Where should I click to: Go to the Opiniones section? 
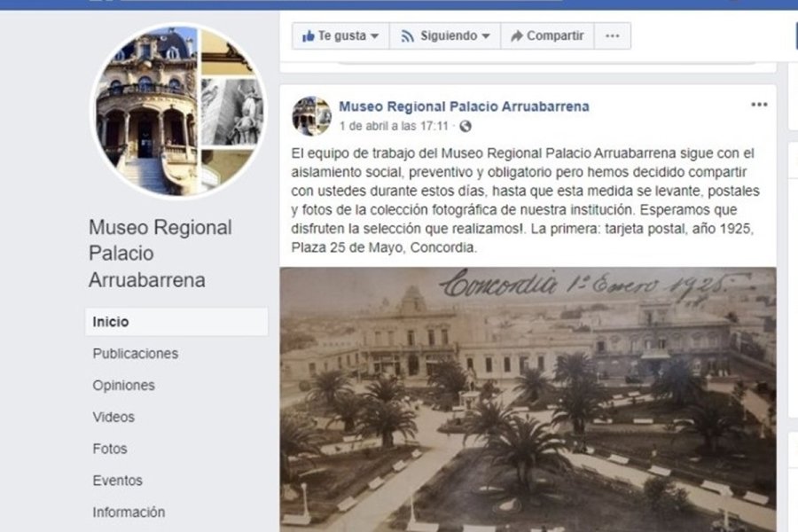pos(123,386)
